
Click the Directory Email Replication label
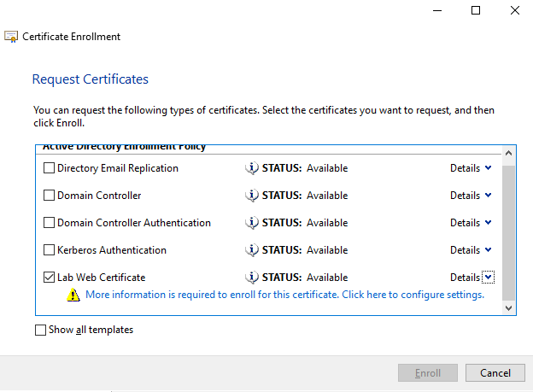coord(118,168)
